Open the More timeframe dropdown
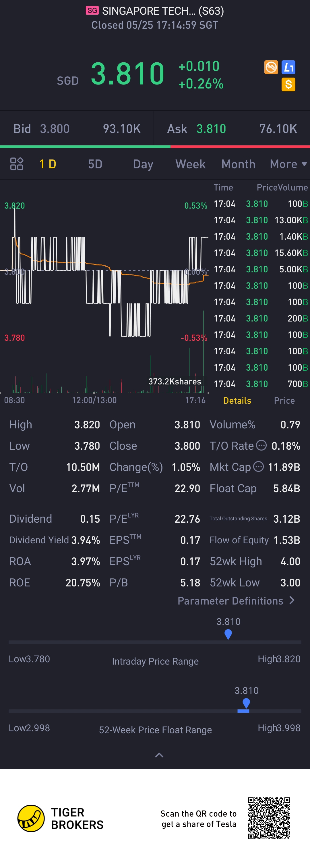 288,164
